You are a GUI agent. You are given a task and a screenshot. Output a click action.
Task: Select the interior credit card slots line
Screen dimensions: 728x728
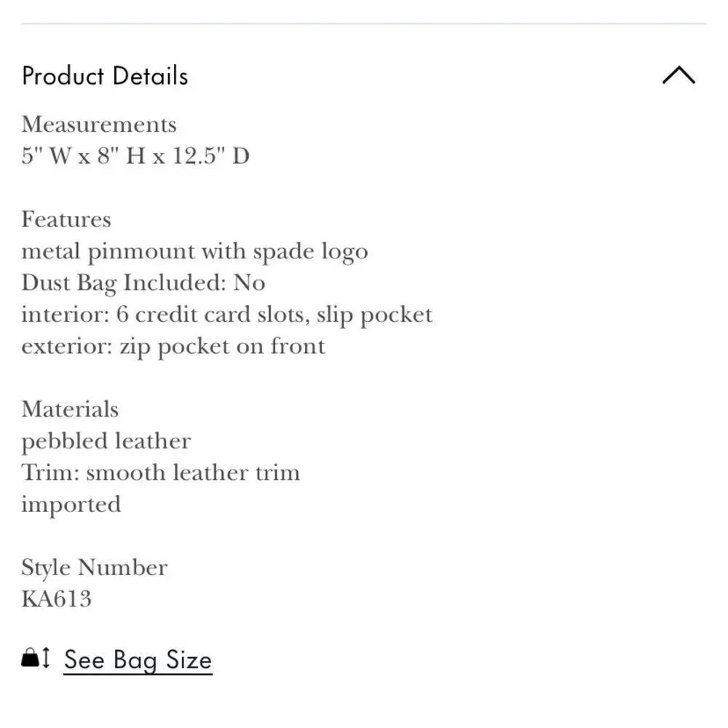[x=227, y=314]
